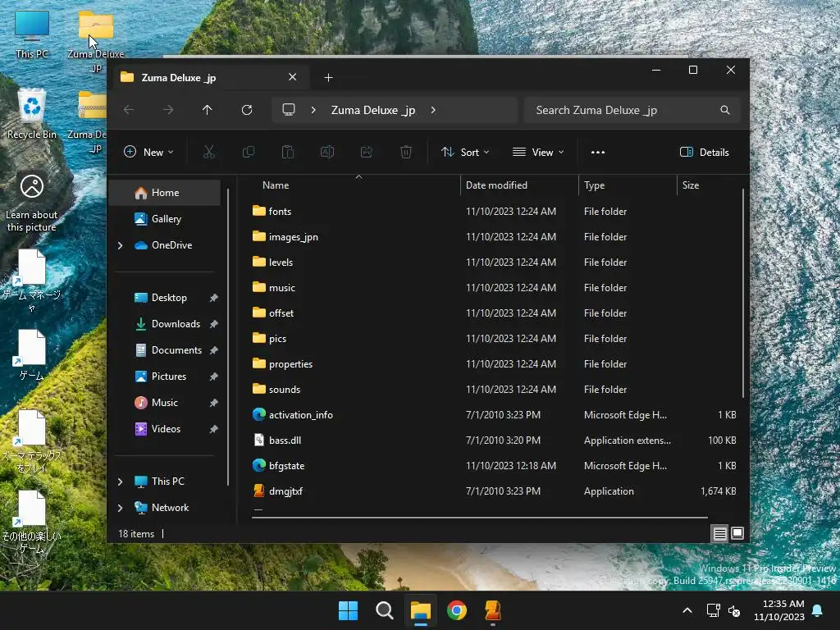Click chevron after Zuma Deluxe _jp breadcrumb
The image size is (840, 630).
pos(433,110)
